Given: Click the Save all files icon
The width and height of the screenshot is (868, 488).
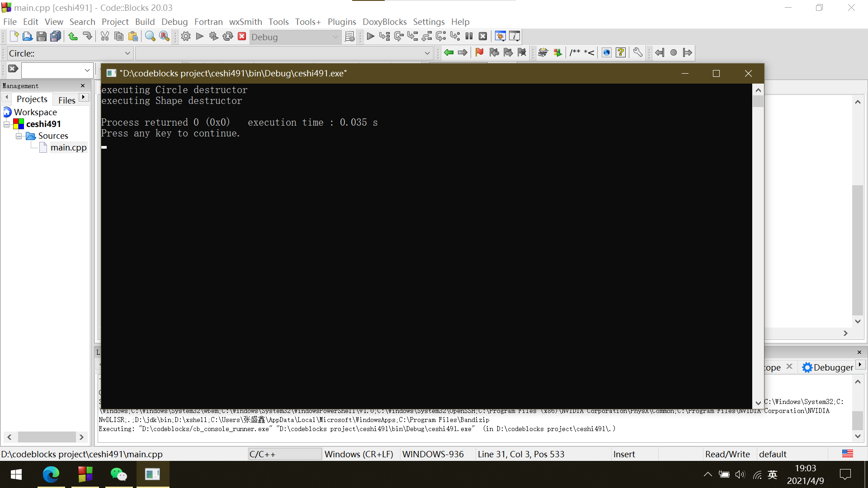Looking at the screenshot, I should tap(56, 37).
